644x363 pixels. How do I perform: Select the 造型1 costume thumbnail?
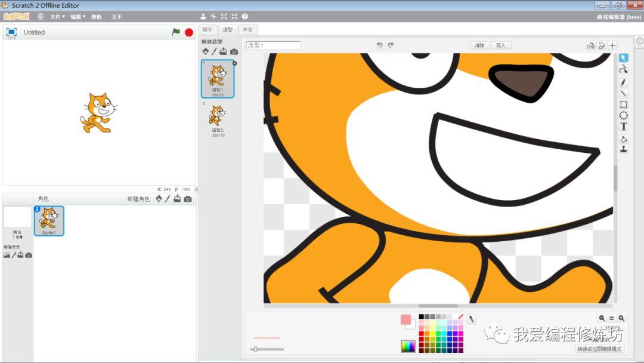coord(218,79)
